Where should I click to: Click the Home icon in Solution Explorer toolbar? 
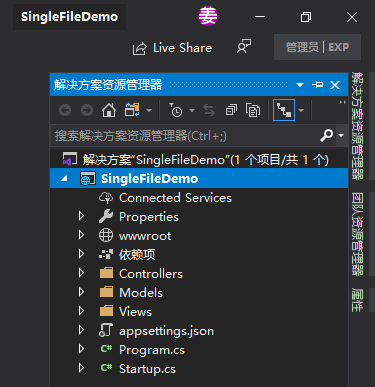[109, 110]
